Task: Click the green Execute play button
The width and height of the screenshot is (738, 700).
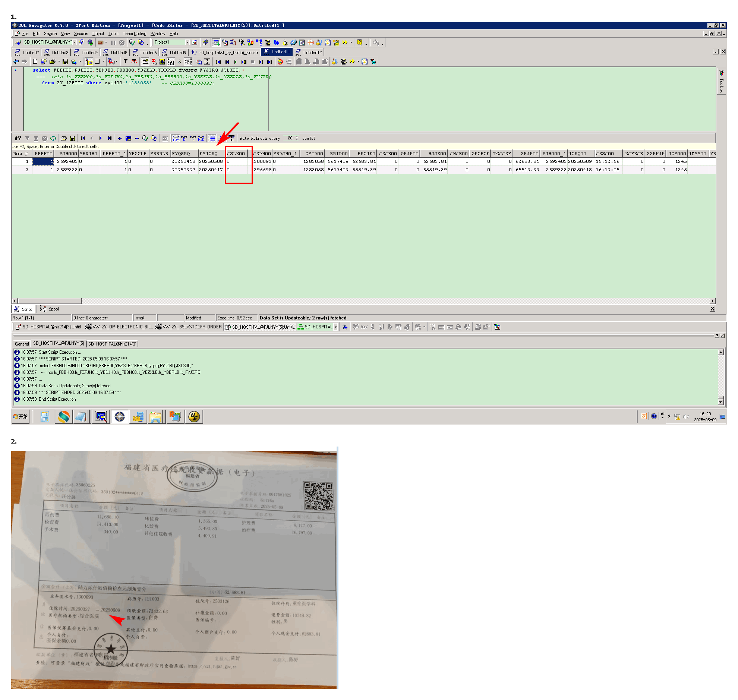Action: pos(236,62)
